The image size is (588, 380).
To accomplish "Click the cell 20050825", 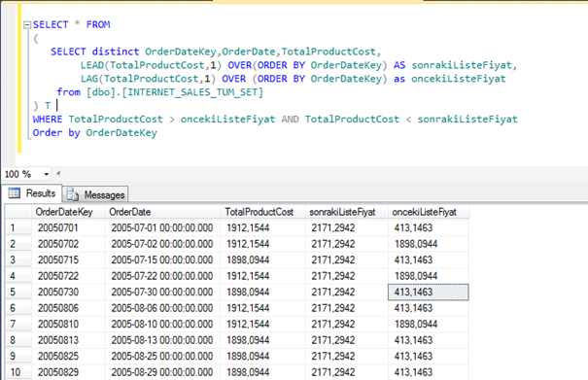I will (x=68, y=356).
